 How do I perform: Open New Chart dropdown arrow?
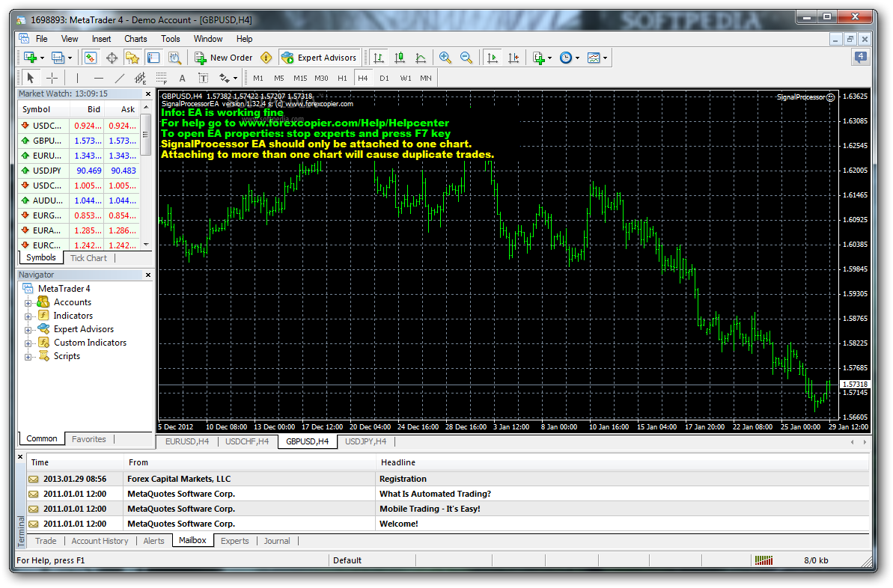coord(42,58)
